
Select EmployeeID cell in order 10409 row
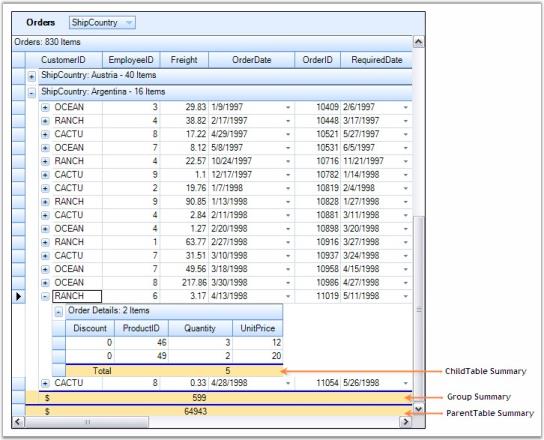131,107
